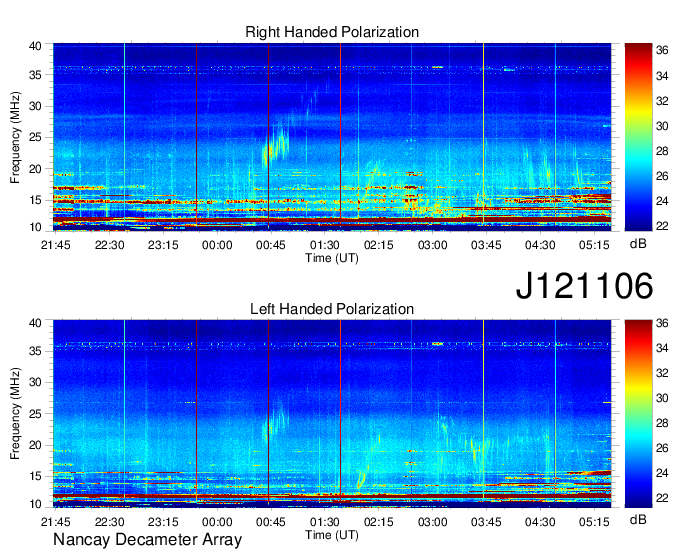Click the "20" frequency tick on the Right Handed plot

tap(35, 169)
